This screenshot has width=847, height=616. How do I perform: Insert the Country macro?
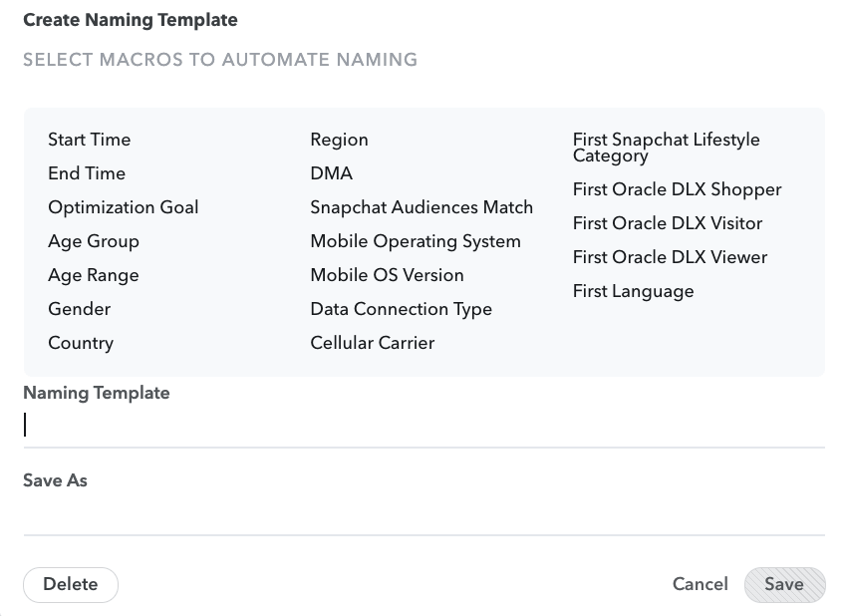click(81, 343)
